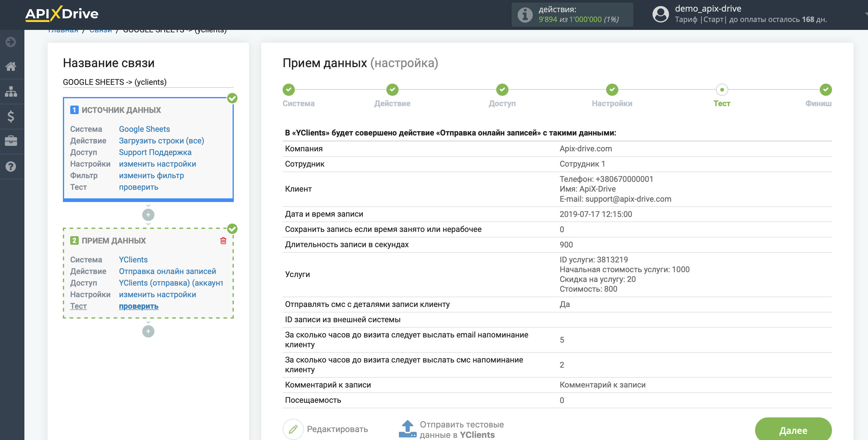Open the connections hierarchy icon in the sidebar
Image resolution: width=868 pixels, height=440 pixels.
(x=11, y=91)
